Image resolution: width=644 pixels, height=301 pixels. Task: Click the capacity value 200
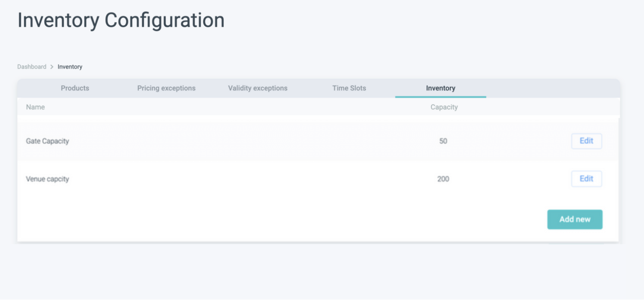pyautogui.click(x=443, y=179)
